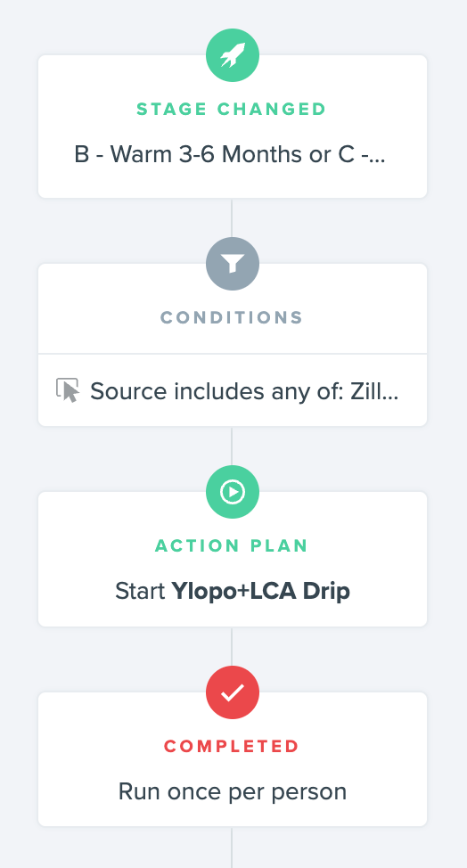Open the Stage Changed trigger card
Screen dimensions: 467x868
(x=233, y=127)
